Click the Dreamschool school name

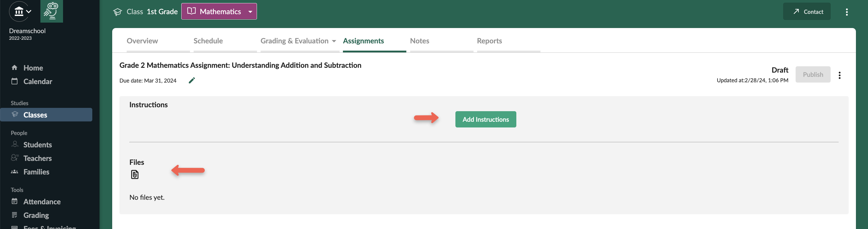[x=27, y=31]
